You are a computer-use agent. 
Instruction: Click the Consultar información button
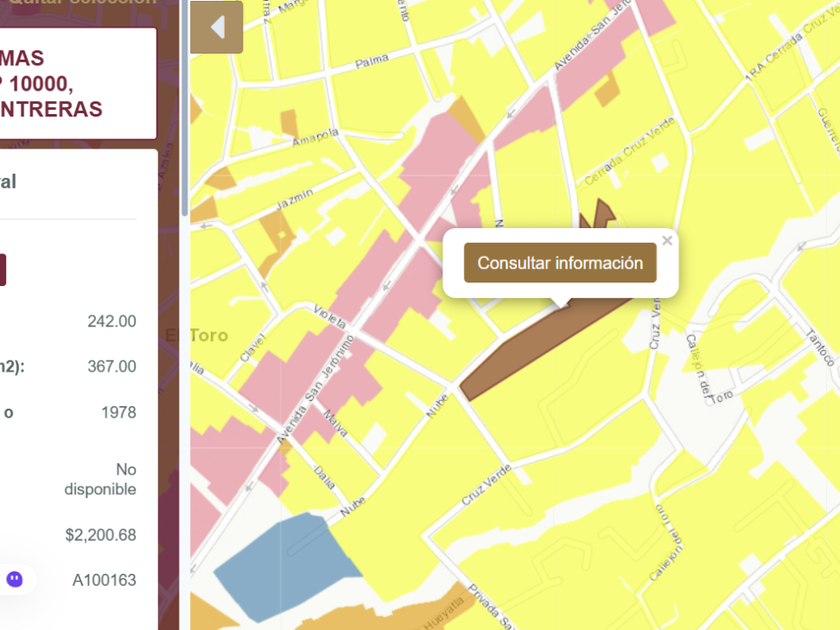point(560,262)
